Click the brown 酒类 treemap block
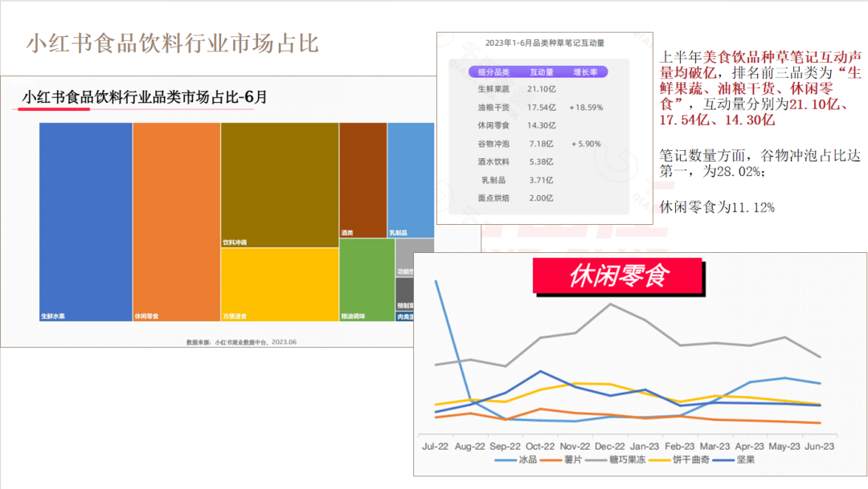Viewport: 868px width, 489px height. (362, 180)
